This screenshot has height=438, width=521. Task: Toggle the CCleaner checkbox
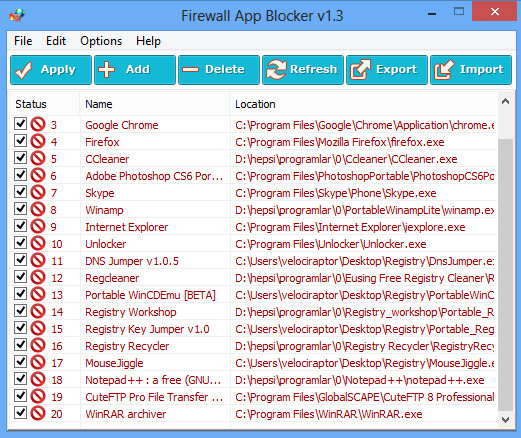coord(20,157)
